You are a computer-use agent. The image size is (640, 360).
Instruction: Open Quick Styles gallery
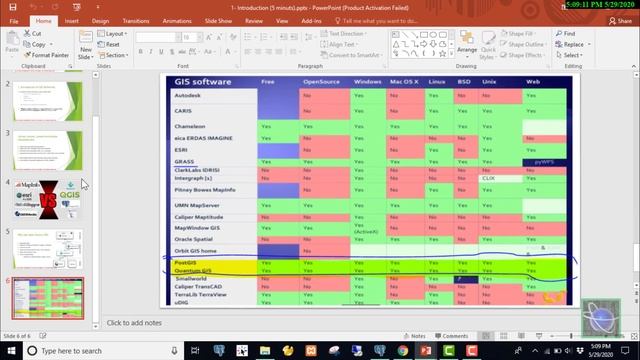pyautogui.click(x=488, y=44)
